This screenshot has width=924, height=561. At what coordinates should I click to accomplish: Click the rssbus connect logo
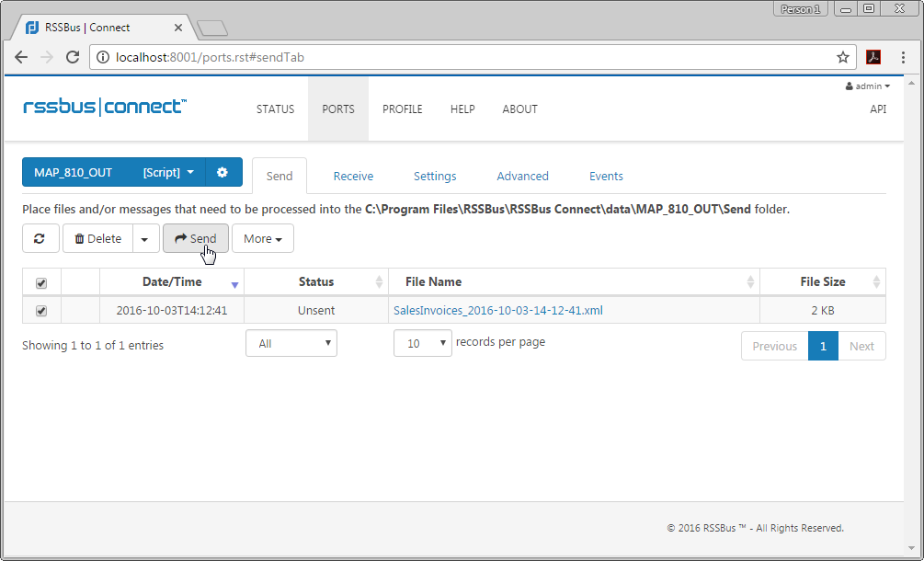click(105, 108)
